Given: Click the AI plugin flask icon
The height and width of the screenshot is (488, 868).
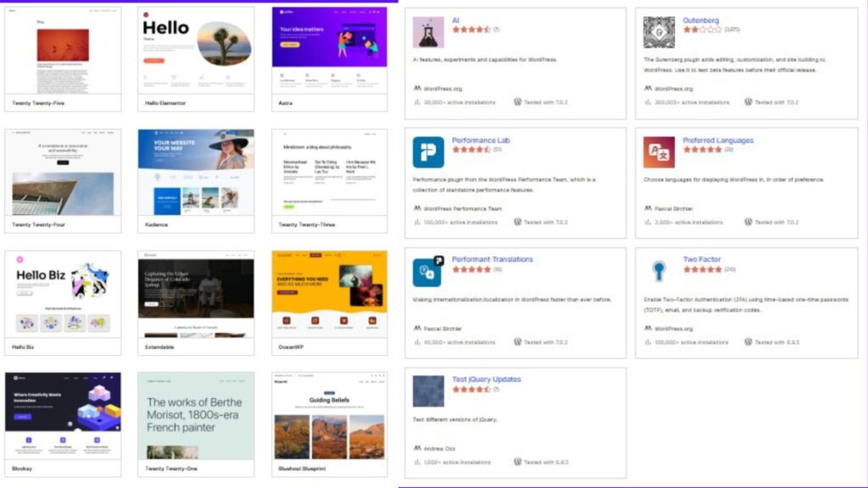Looking at the screenshot, I should [x=428, y=32].
